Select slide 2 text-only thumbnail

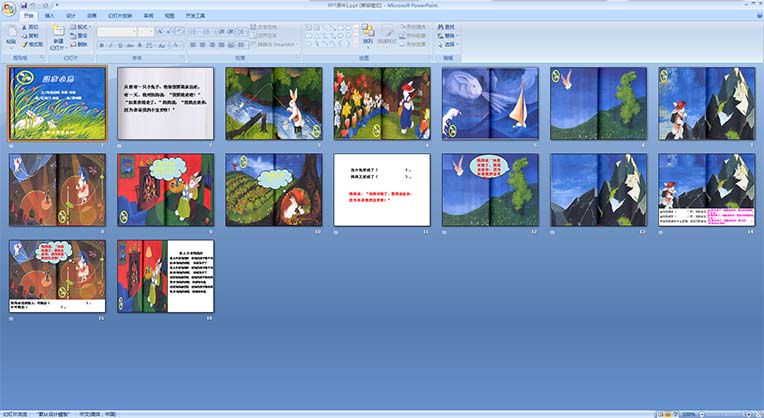coord(166,103)
